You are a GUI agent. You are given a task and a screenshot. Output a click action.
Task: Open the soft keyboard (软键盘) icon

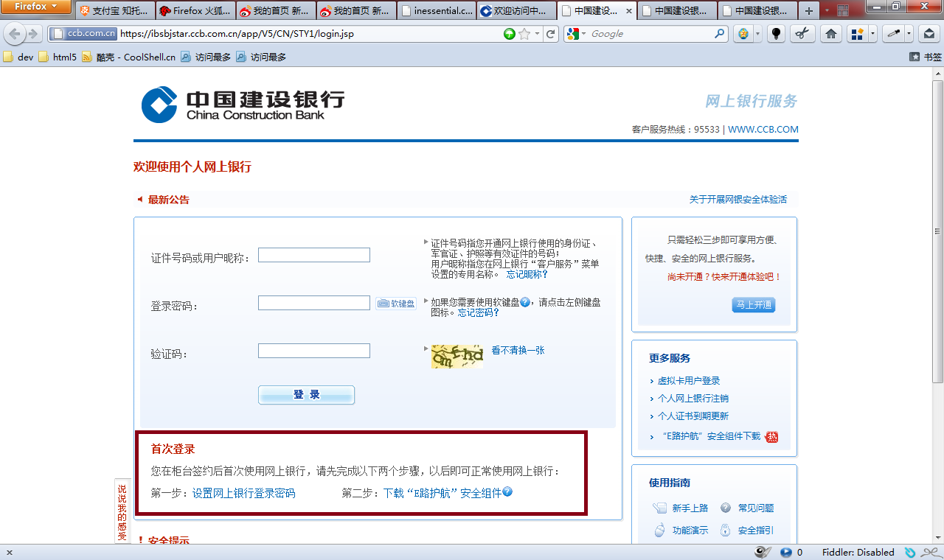coord(396,304)
